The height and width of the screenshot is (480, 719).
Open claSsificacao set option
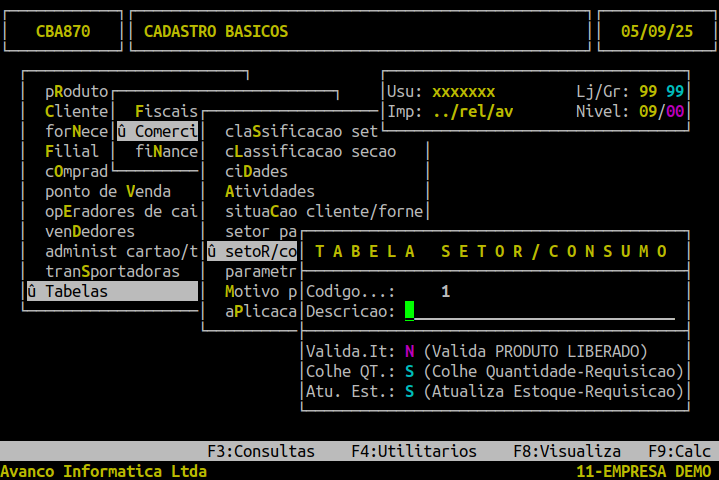tap(301, 132)
